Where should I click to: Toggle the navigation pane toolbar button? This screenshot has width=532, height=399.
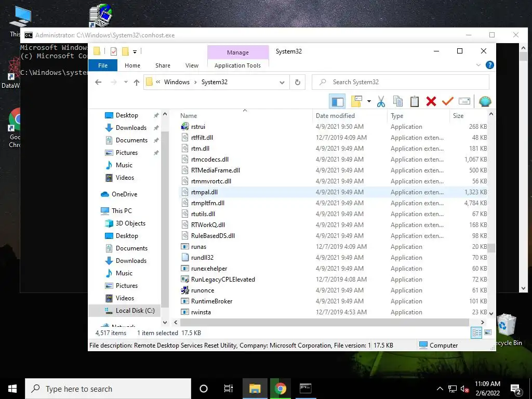(x=337, y=101)
